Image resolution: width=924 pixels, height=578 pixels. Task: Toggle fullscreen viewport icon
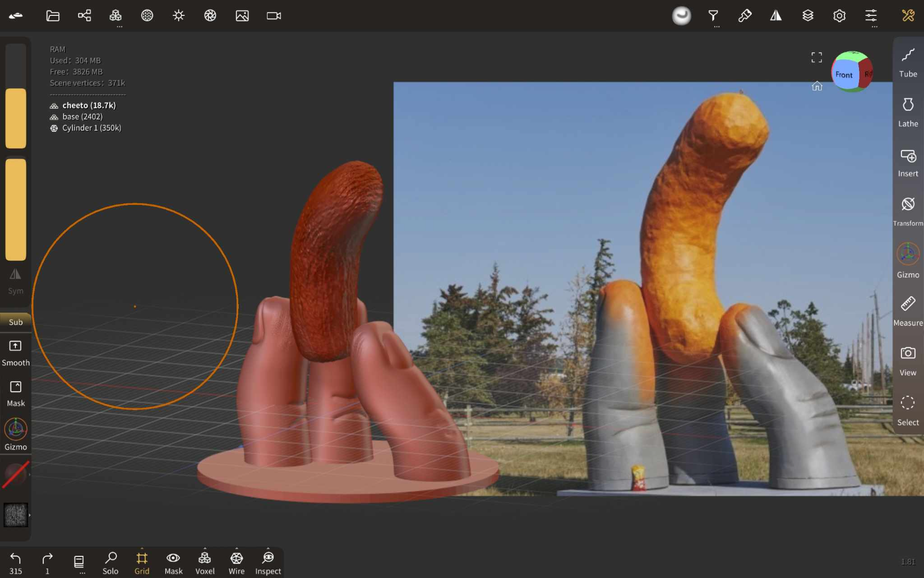[817, 58]
